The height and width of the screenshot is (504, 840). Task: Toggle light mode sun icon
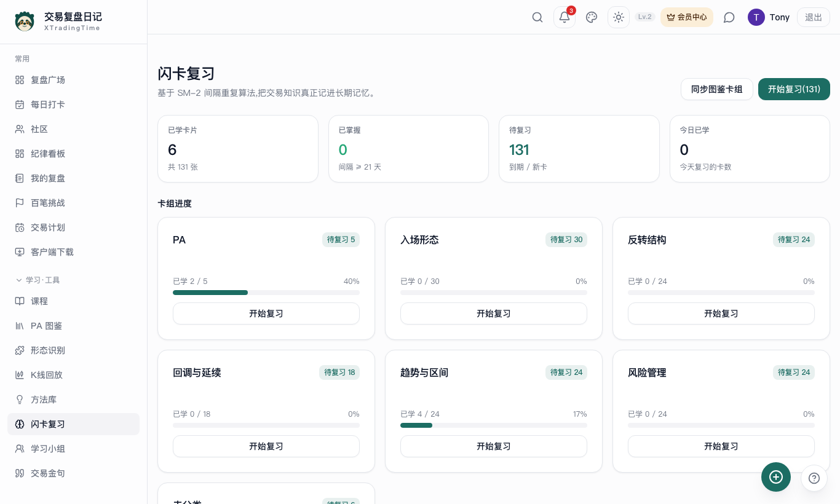click(x=619, y=17)
